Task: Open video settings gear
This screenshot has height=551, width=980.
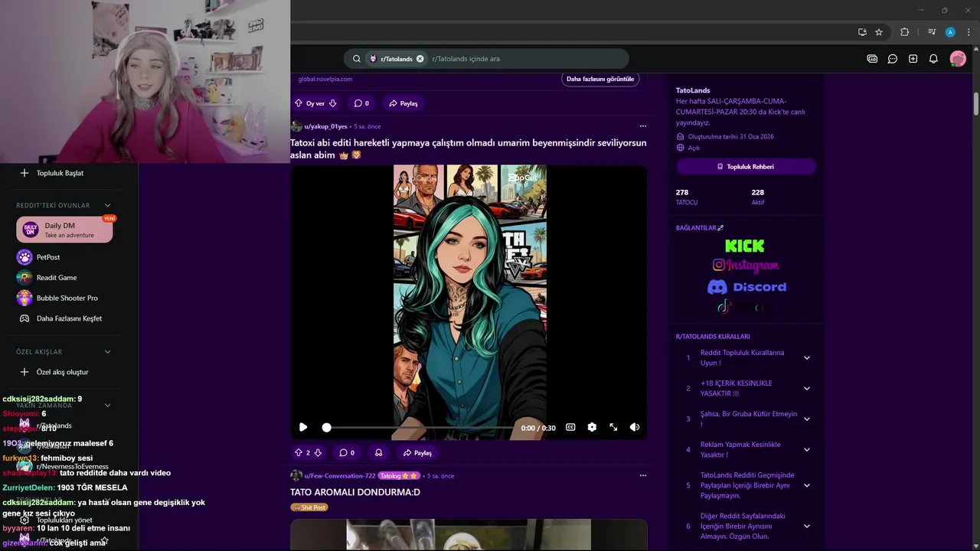Action: 592,427
